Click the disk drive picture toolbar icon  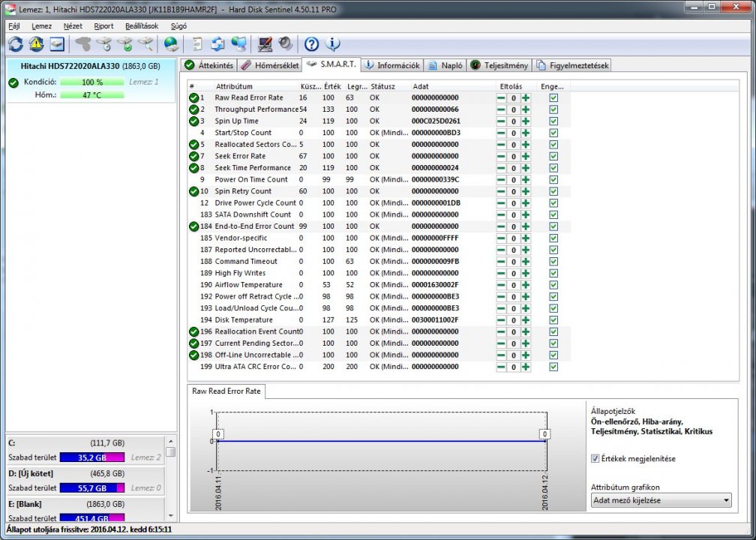(57, 44)
